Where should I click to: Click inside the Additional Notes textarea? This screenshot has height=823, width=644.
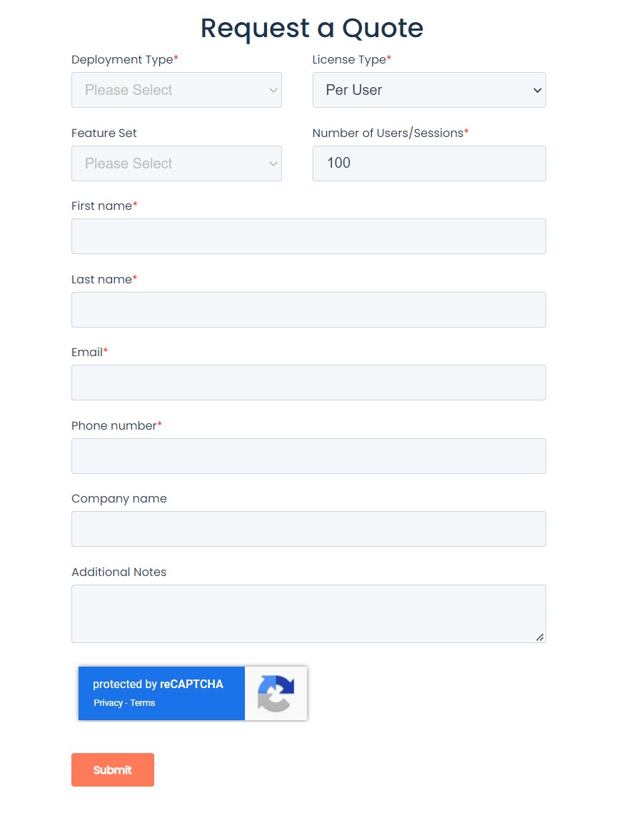[308, 614]
